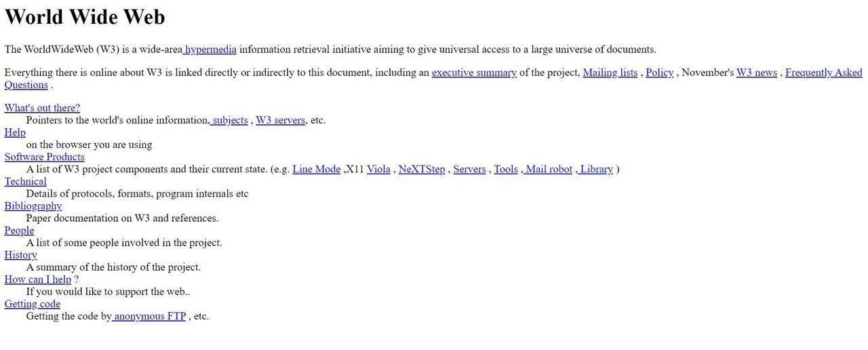Viewport: 868px width, 350px height.
Task: Open the Software Products link
Action: click(x=45, y=157)
